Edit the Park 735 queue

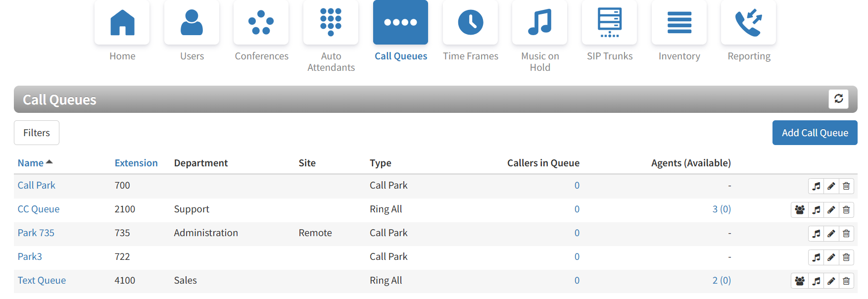[831, 234]
